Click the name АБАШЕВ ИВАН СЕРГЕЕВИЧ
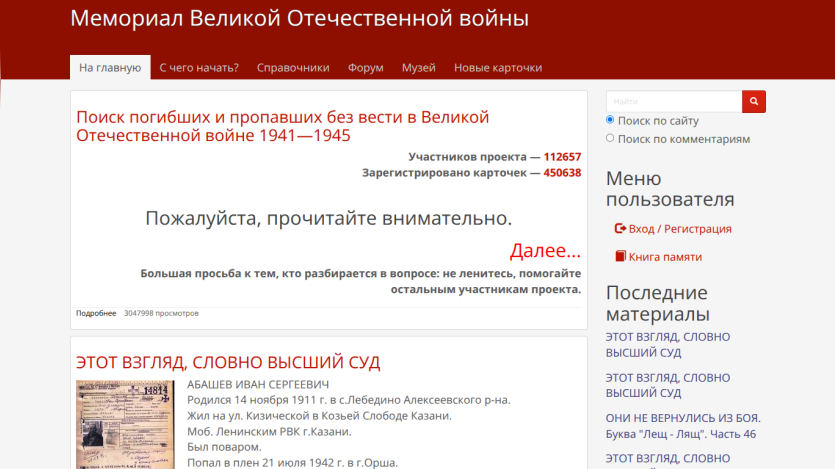 (x=258, y=384)
